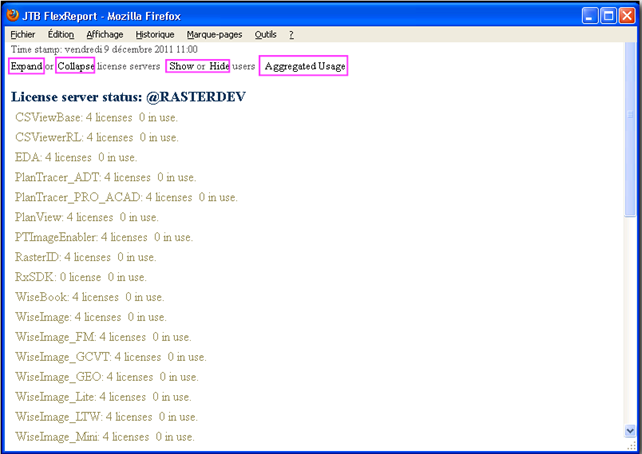Open the ? help menu
The height and width of the screenshot is (454, 642).
(x=291, y=35)
